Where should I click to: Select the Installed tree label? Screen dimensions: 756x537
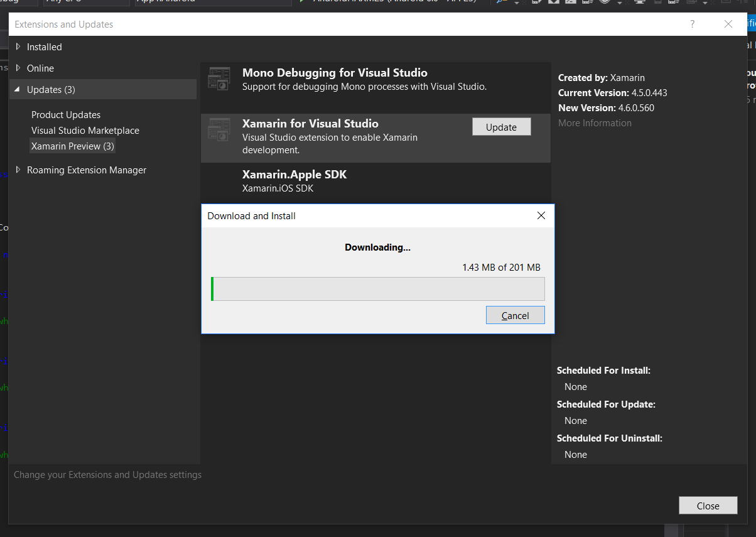pos(44,47)
